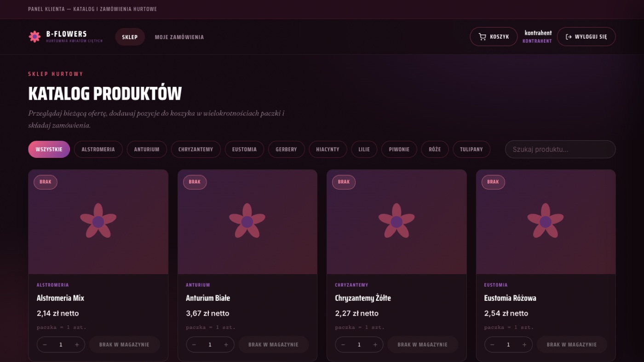This screenshot has width=644, height=362.
Task: Click the Brak badge on Chryzantemy Żółte card
Action: click(344, 182)
